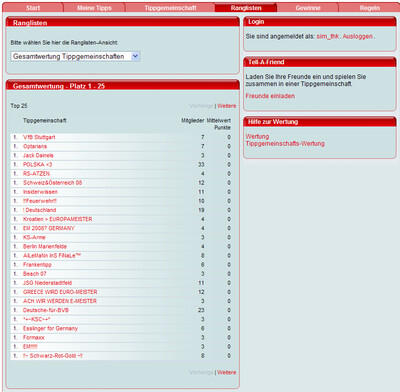Select the Esslinger for Germany group
The image size is (400, 392).
pyautogui.click(x=50, y=328)
